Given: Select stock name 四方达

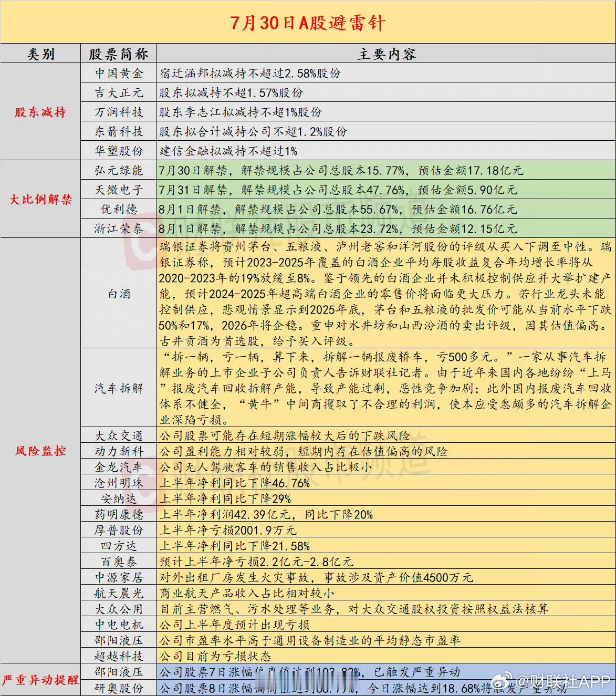Looking at the screenshot, I should (119, 546).
